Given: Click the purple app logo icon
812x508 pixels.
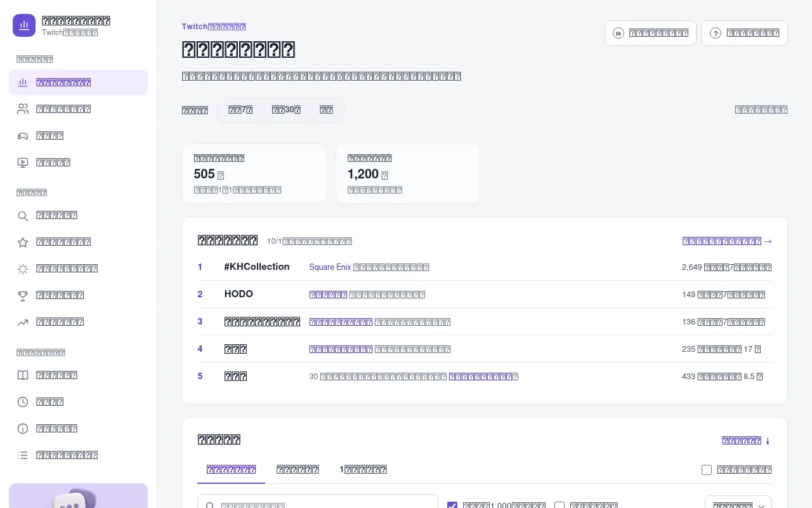Looking at the screenshot, I should (24, 25).
